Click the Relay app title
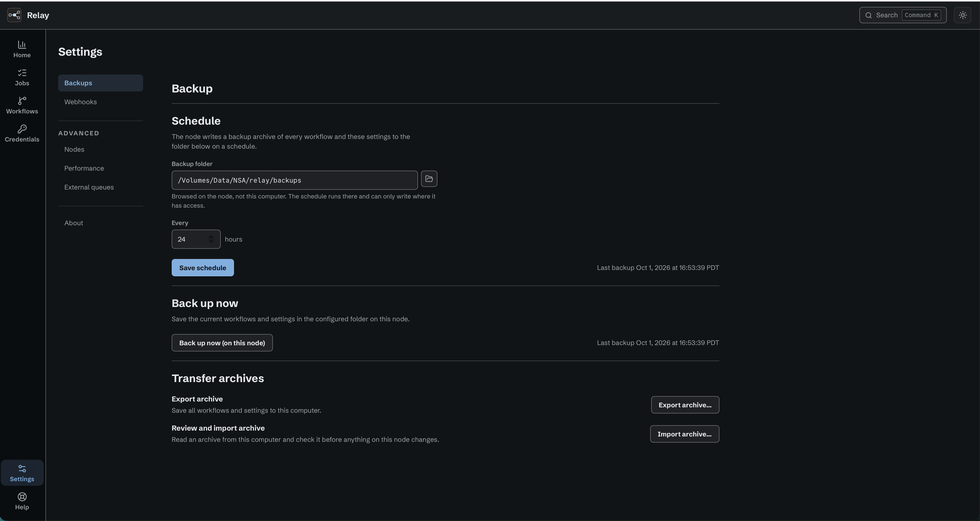 click(38, 15)
